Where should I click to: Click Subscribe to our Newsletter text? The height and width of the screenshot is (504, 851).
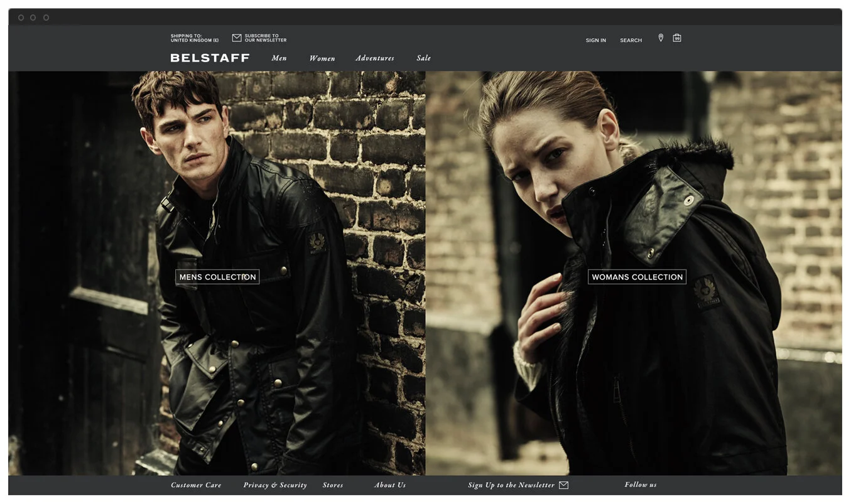click(266, 38)
